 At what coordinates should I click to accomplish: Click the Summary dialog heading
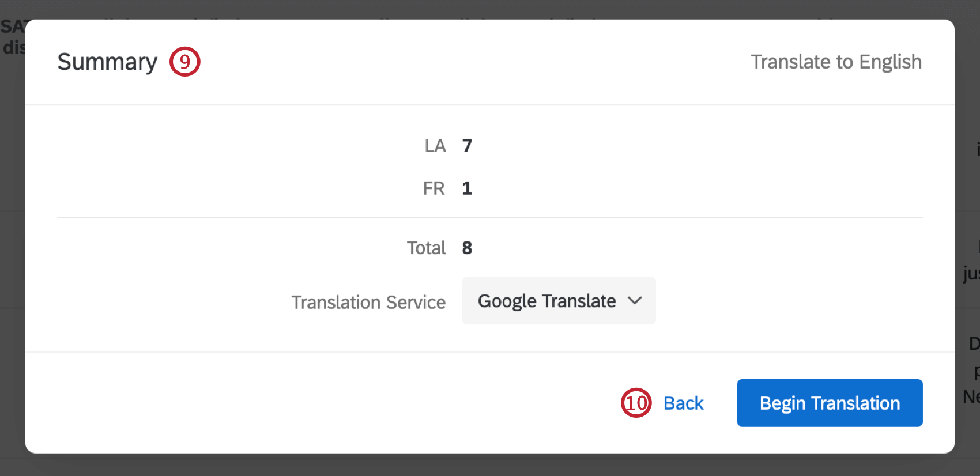[107, 62]
